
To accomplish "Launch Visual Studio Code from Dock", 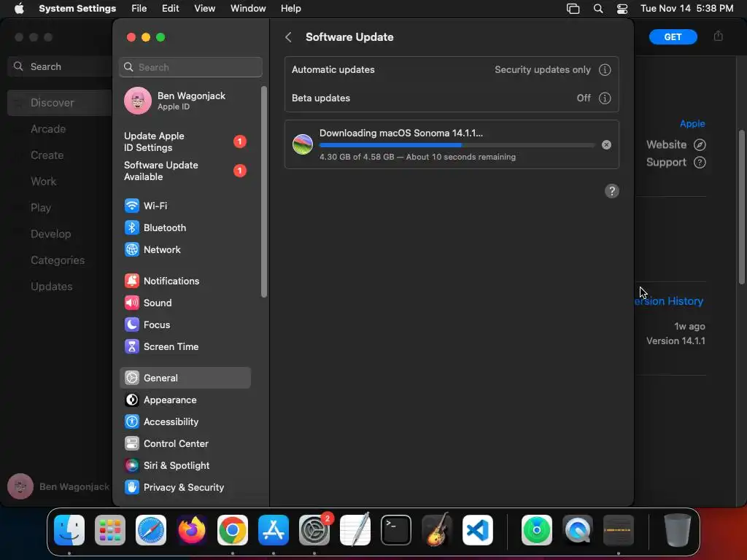I will [478, 531].
